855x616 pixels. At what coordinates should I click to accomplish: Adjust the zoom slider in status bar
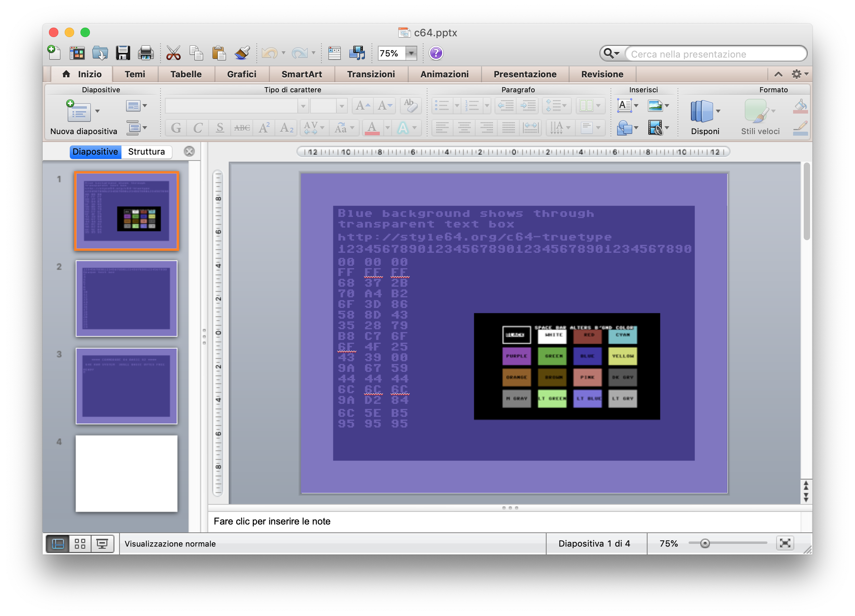tap(705, 543)
